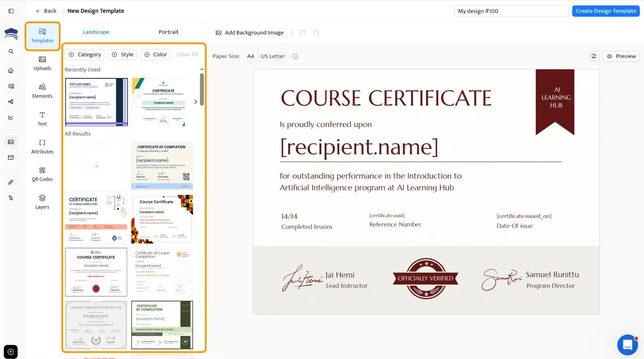Select the 'Lead Instructor' title text

[x=347, y=286]
